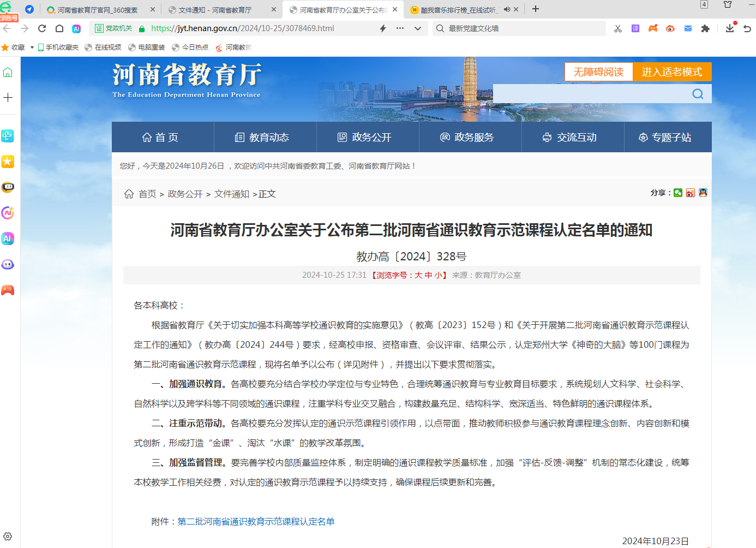Click 无障碍阅读 button
The image size is (756, 548).
coord(598,72)
